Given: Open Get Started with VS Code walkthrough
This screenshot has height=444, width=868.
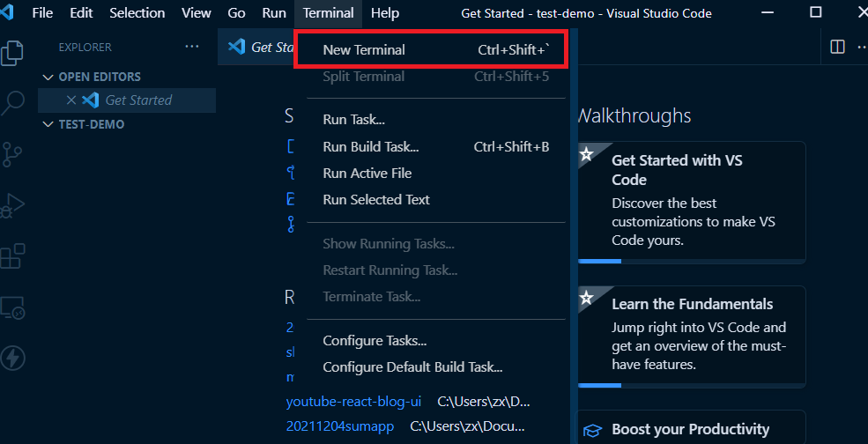Looking at the screenshot, I should (692, 203).
